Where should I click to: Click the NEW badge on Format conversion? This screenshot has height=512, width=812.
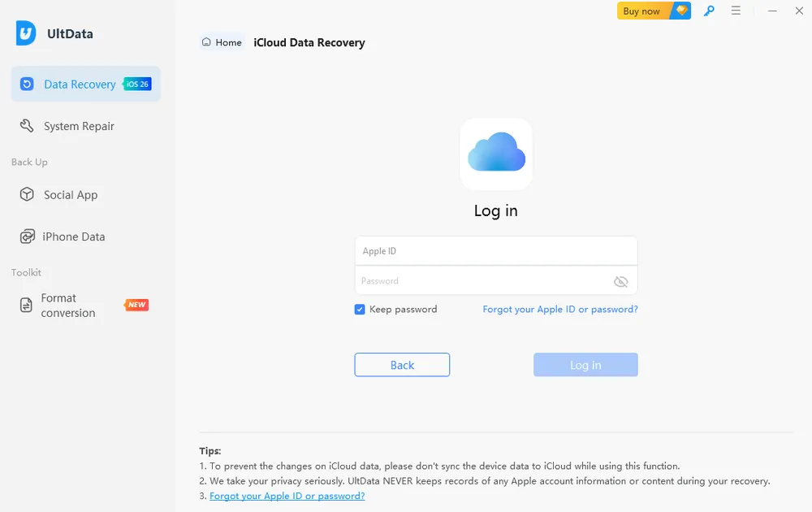[x=136, y=305]
